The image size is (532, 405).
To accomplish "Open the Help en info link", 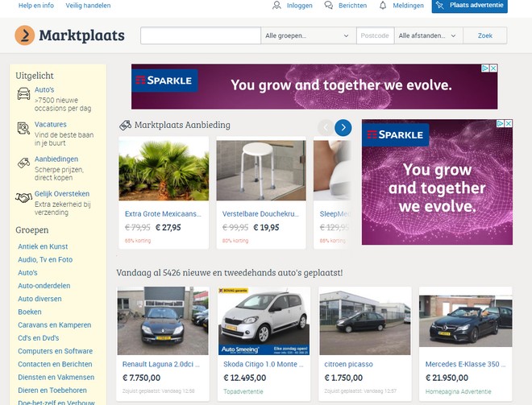I will tap(36, 6).
